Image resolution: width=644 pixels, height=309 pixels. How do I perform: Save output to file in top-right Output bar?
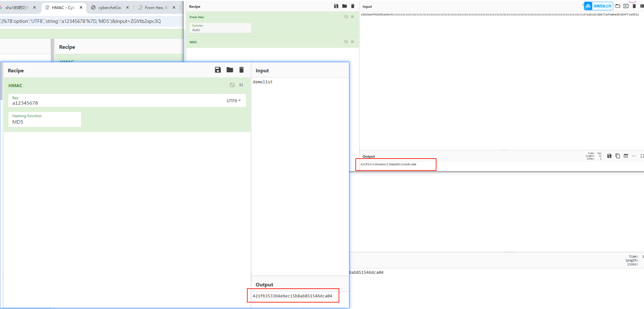click(x=609, y=156)
